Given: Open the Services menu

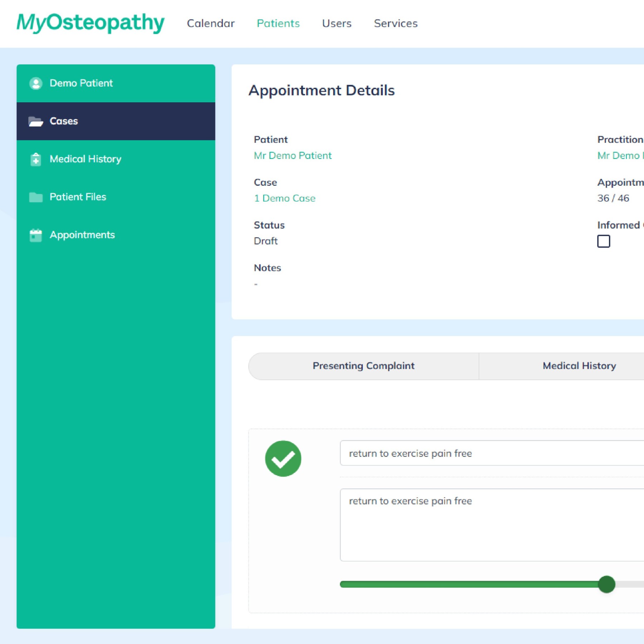Looking at the screenshot, I should [x=396, y=23].
